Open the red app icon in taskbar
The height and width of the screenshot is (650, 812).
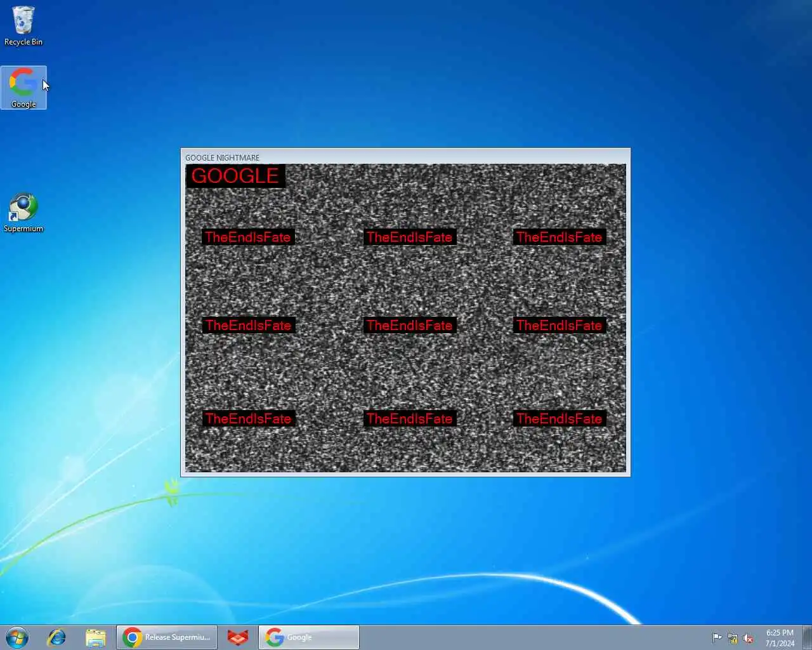point(238,637)
